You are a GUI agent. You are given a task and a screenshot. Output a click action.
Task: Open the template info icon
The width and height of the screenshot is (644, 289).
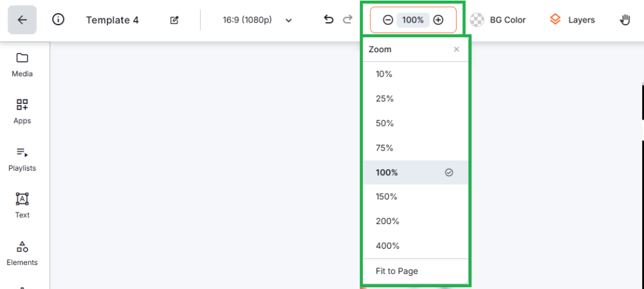click(x=58, y=20)
